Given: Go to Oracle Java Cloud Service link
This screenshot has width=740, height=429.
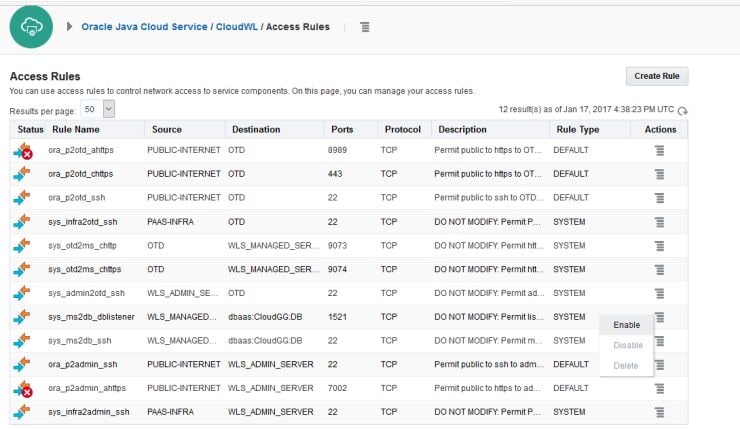Looking at the screenshot, I should coord(145,27).
